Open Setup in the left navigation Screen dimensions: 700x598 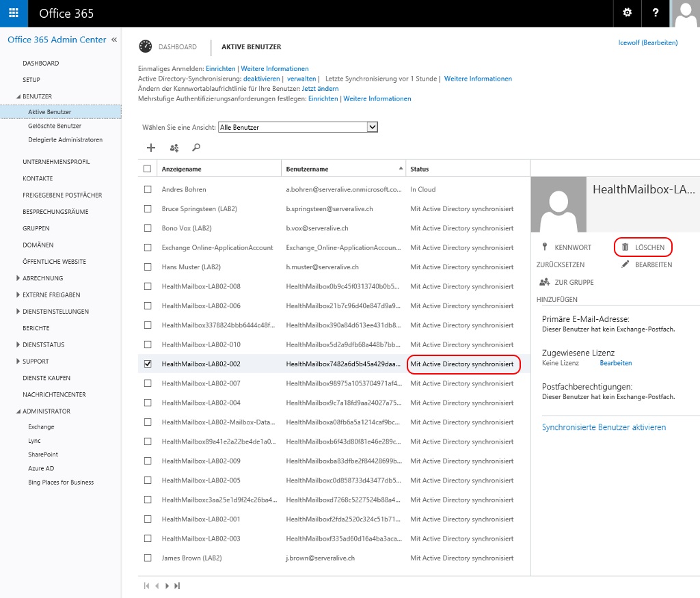coord(31,80)
